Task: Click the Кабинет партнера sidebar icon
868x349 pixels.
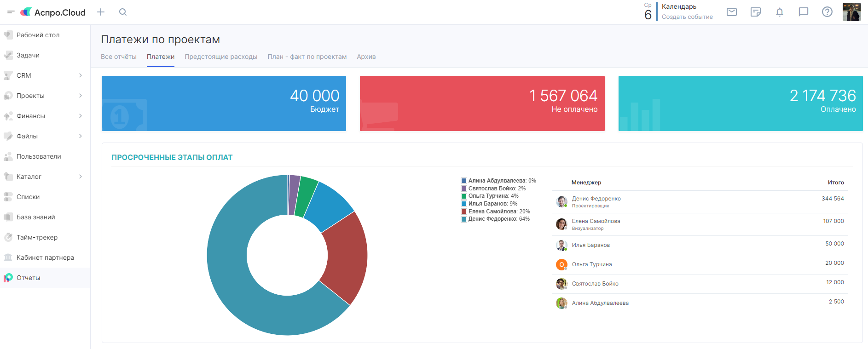Action: (x=8, y=257)
